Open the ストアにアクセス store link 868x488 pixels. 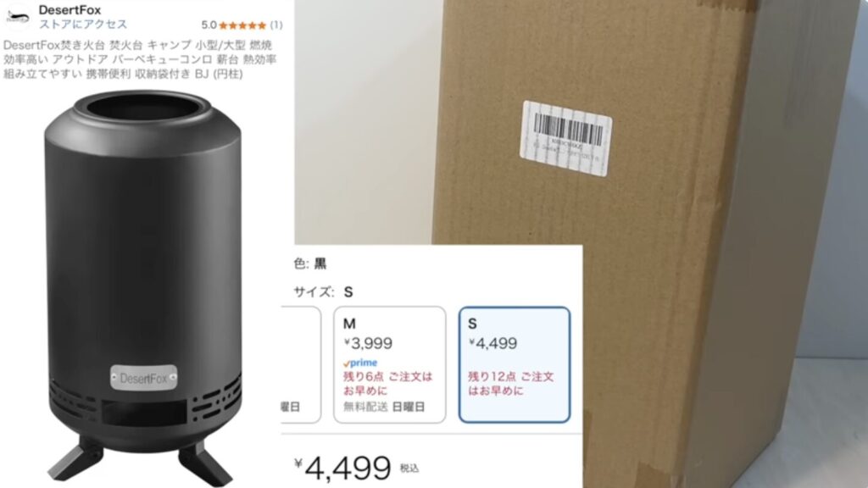pos(83,25)
